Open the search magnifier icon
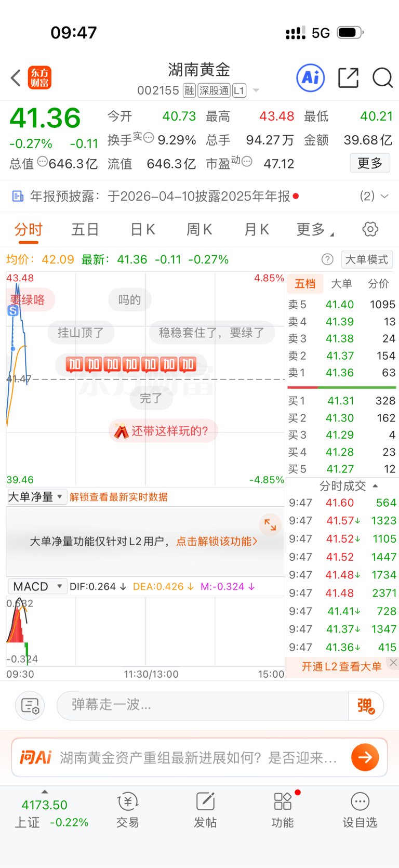The image size is (399, 868). [x=382, y=78]
